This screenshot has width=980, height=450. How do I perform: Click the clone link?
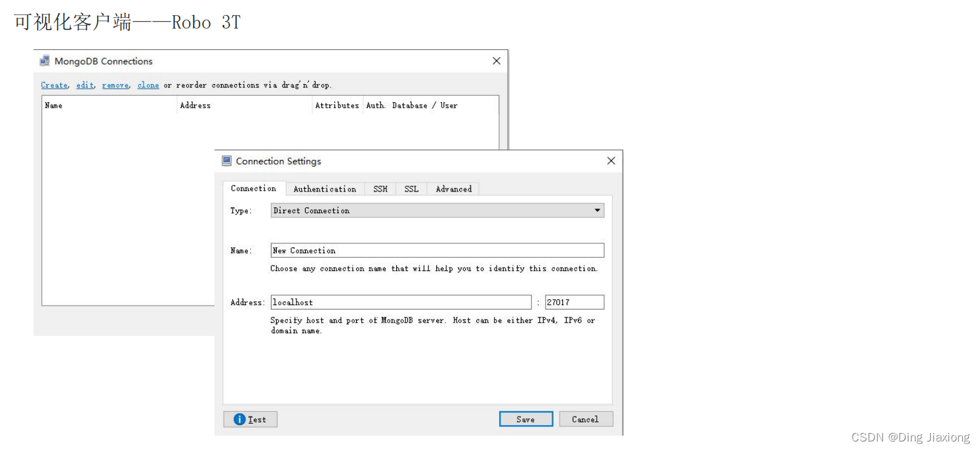(x=148, y=85)
